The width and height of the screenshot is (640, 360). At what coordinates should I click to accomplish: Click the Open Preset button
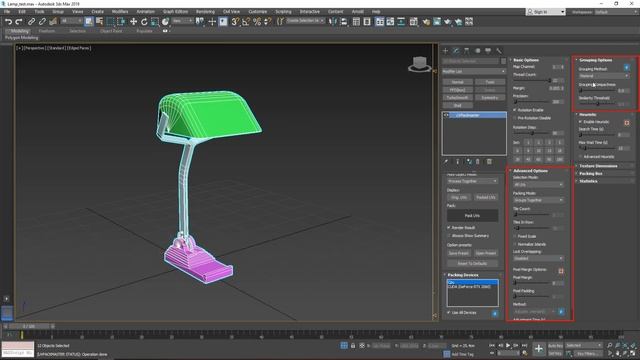click(486, 253)
